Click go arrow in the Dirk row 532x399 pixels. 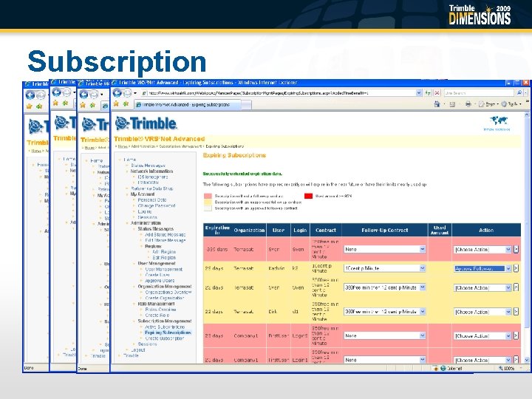(x=516, y=312)
